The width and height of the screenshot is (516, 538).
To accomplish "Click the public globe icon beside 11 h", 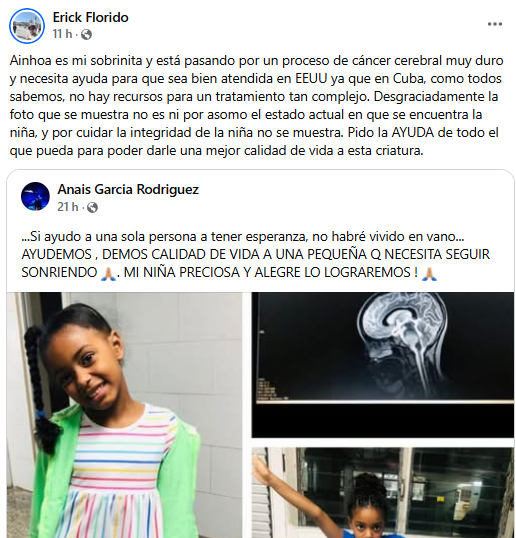I will coord(86,34).
